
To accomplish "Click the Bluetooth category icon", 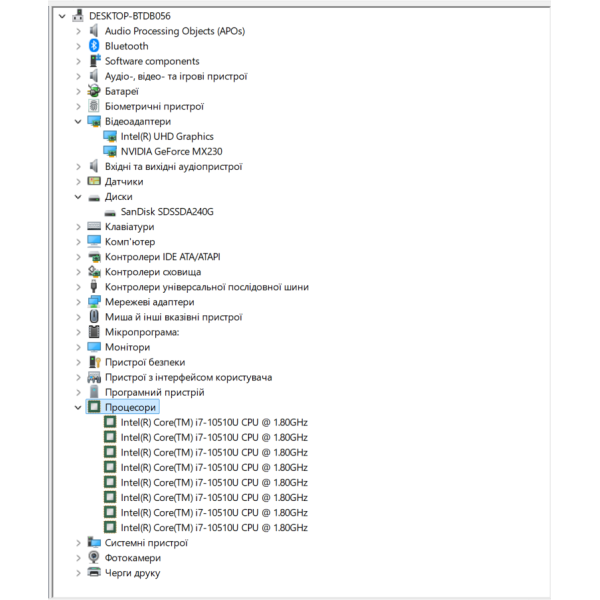I will click(94, 46).
